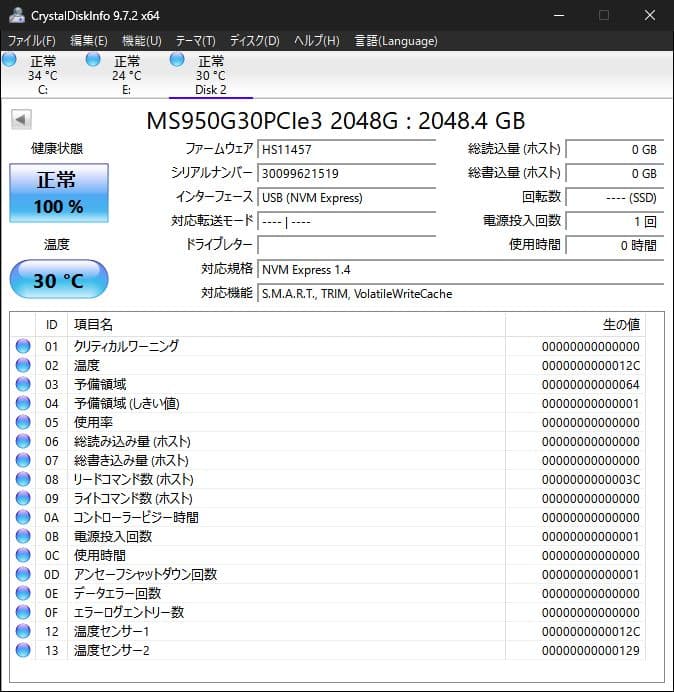Open the ファイル(F) menu

32,41
